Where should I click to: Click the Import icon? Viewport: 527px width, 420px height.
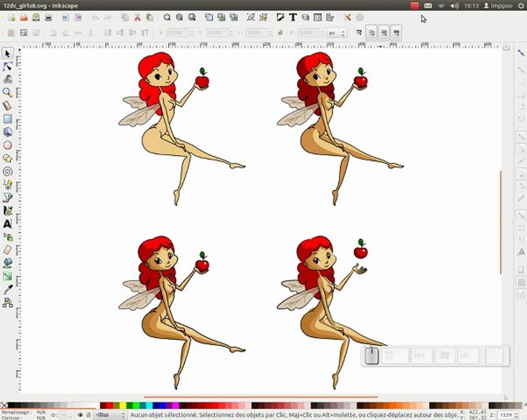(x=65, y=17)
